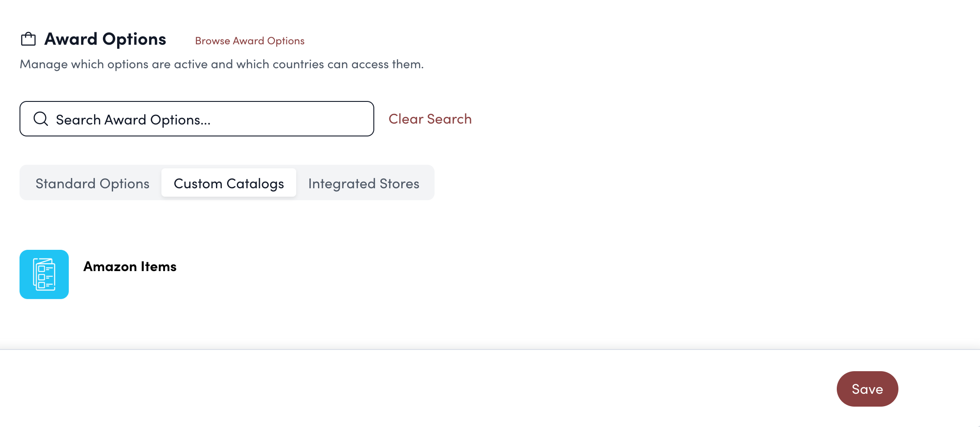Click the Clear Search link
This screenshot has height=427, width=980.
[430, 119]
